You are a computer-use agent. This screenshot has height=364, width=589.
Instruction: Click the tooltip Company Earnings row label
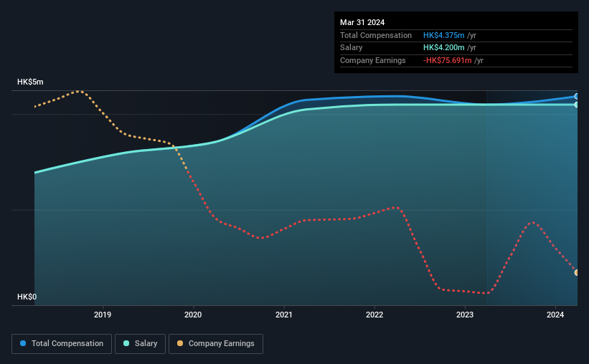coord(372,60)
